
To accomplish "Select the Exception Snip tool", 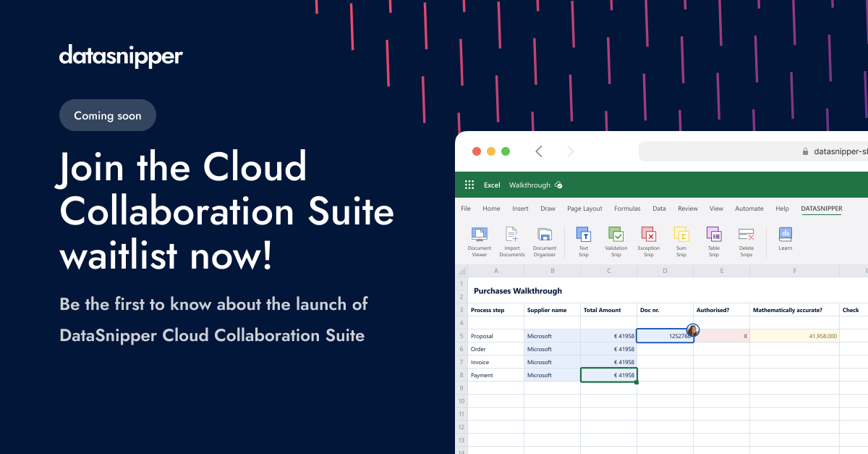I will click(649, 241).
